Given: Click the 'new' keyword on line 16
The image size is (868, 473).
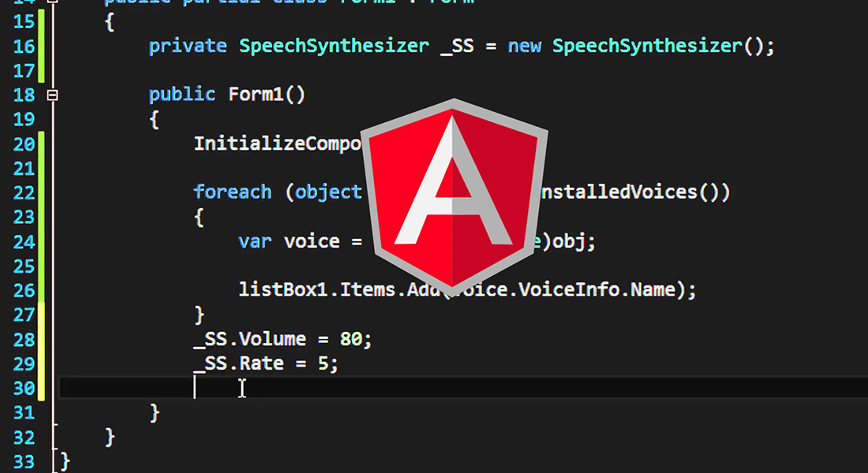Looking at the screenshot, I should click(x=524, y=47).
